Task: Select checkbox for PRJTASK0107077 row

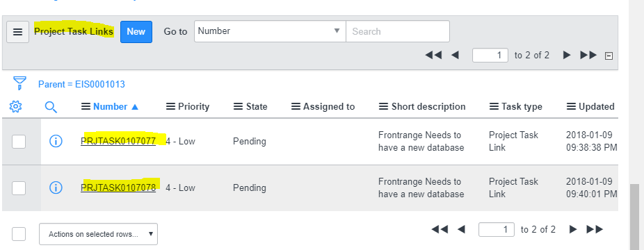Action: click(19, 142)
